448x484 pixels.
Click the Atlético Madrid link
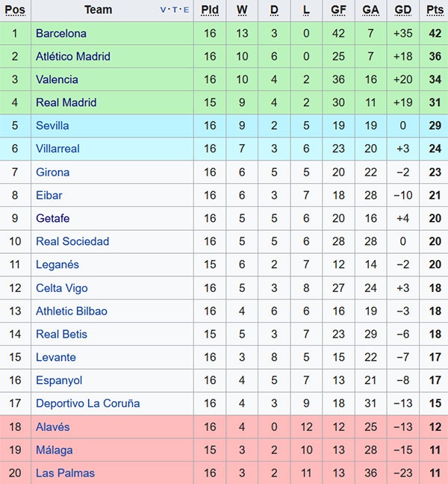pos(73,57)
